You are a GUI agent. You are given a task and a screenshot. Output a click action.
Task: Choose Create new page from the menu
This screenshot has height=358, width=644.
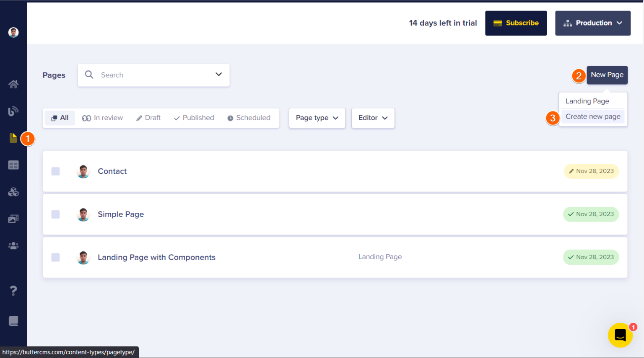coord(593,116)
